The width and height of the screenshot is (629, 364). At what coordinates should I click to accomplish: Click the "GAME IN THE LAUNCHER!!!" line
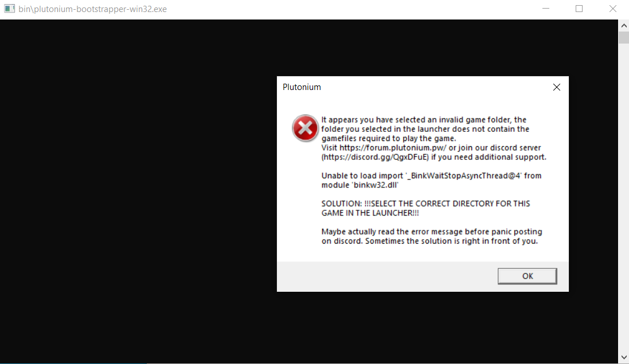coord(370,213)
